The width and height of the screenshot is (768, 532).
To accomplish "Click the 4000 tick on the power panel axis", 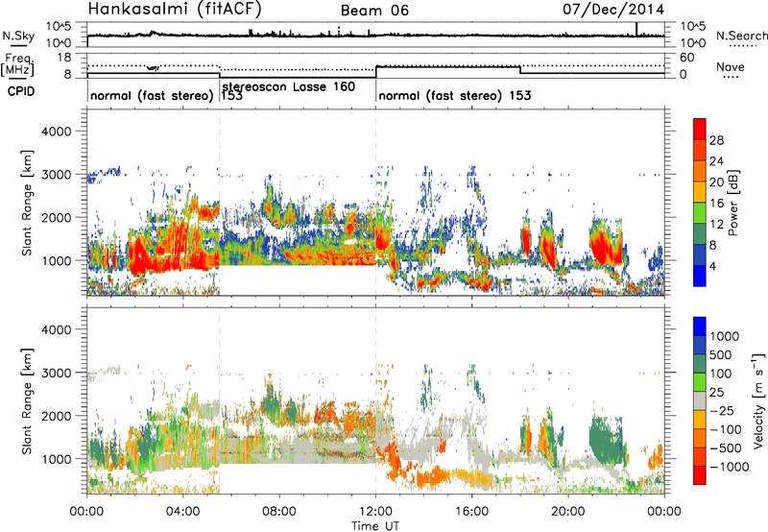I will pos(56,132).
